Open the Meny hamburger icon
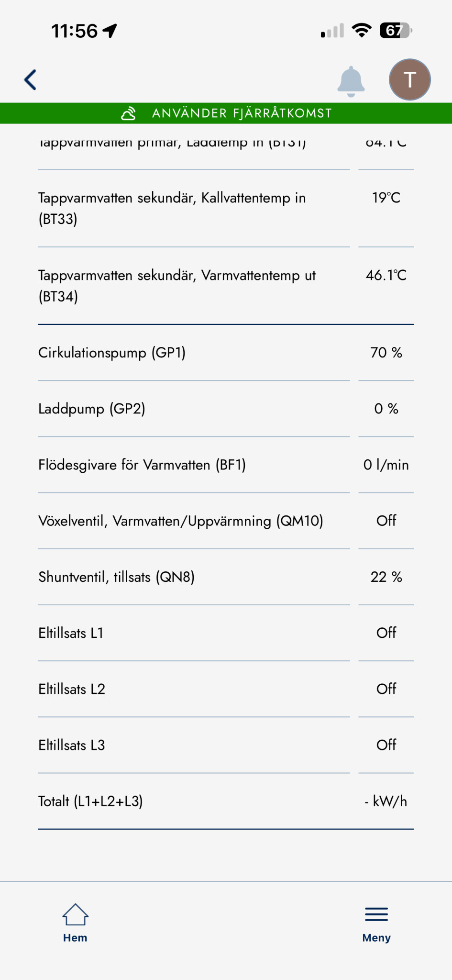 (376, 914)
